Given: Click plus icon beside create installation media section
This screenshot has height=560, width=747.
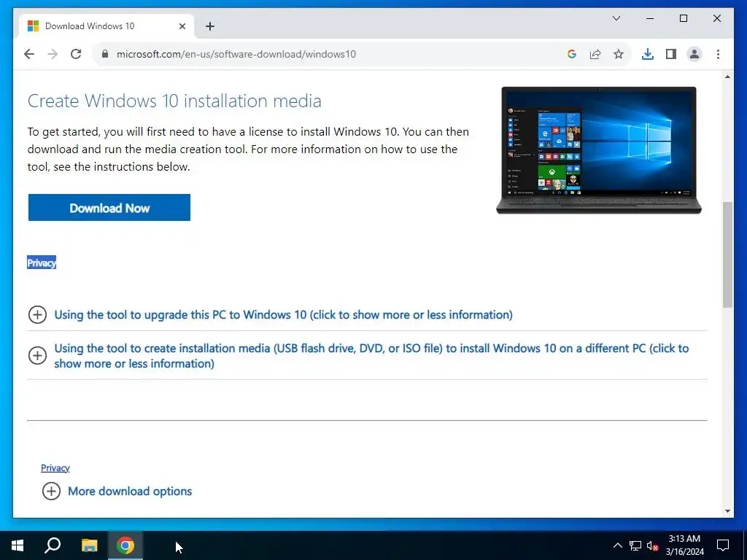Looking at the screenshot, I should [37, 355].
